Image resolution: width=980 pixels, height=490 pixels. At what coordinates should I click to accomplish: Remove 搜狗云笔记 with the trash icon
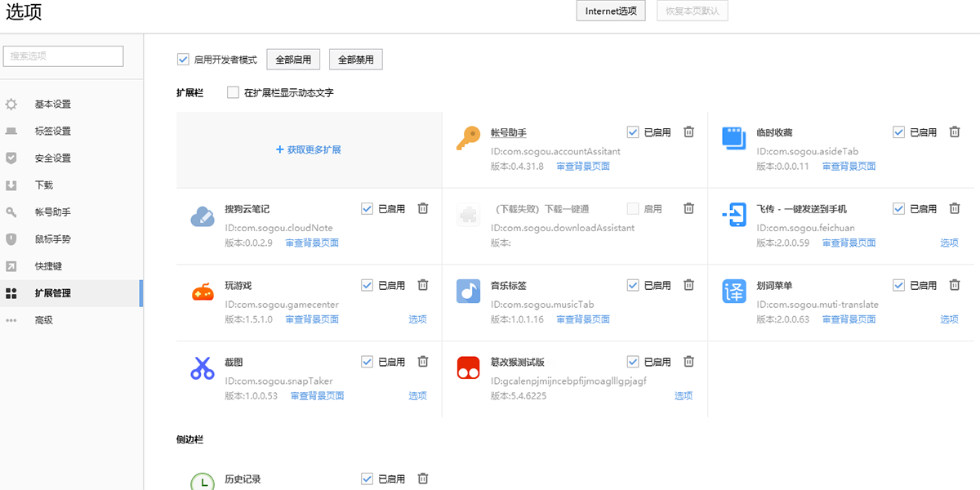click(423, 208)
